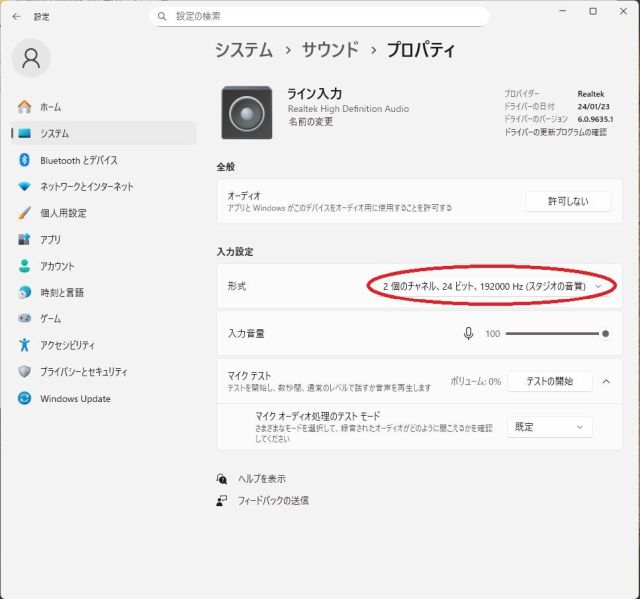Open Windows Update from sidebar
The height and width of the screenshot is (599, 640).
click(x=75, y=398)
